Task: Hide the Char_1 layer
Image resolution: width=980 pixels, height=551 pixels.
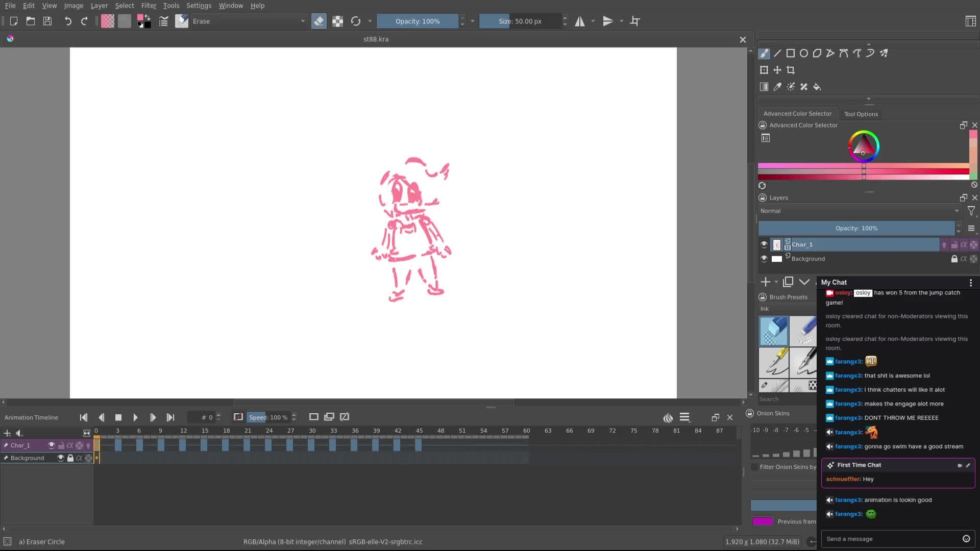Action: point(764,244)
